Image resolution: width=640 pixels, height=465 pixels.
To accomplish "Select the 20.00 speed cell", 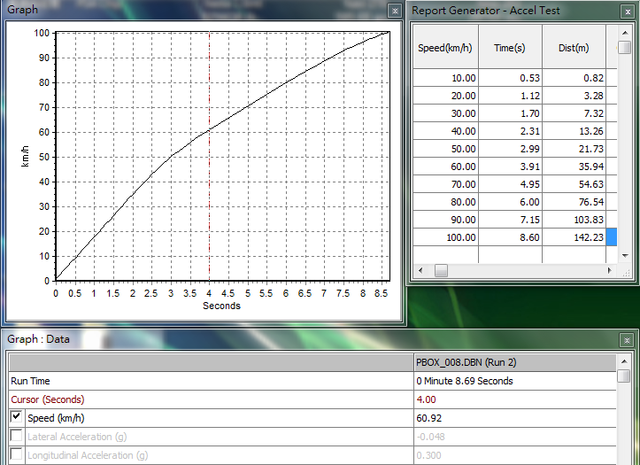I will pyautogui.click(x=445, y=96).
